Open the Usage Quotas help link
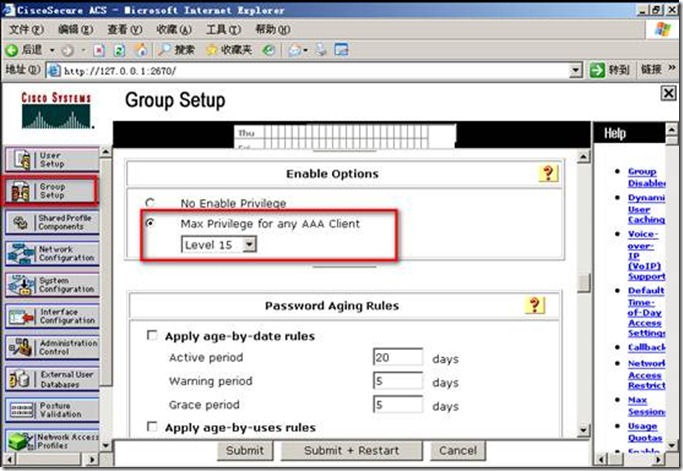Screen dimensions: 683x471 645,432
